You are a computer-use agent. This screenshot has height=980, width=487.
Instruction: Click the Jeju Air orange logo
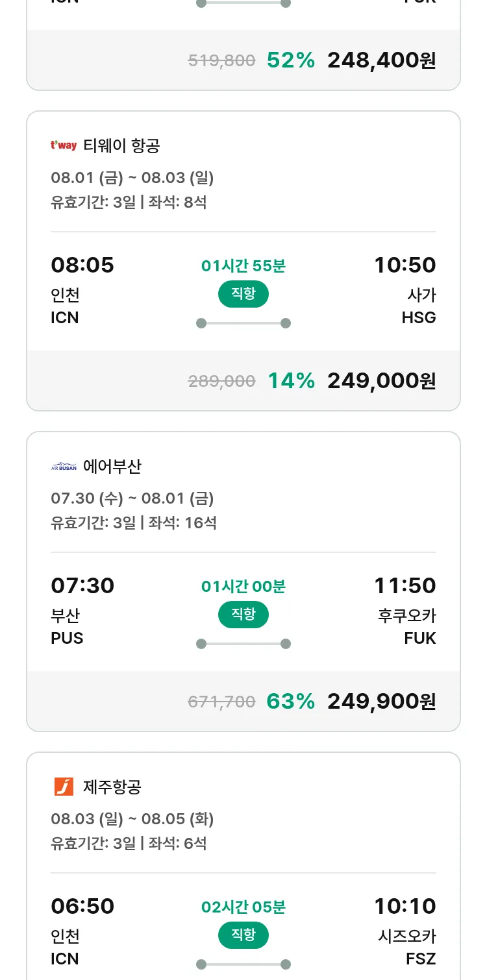[x=64, y=787]
